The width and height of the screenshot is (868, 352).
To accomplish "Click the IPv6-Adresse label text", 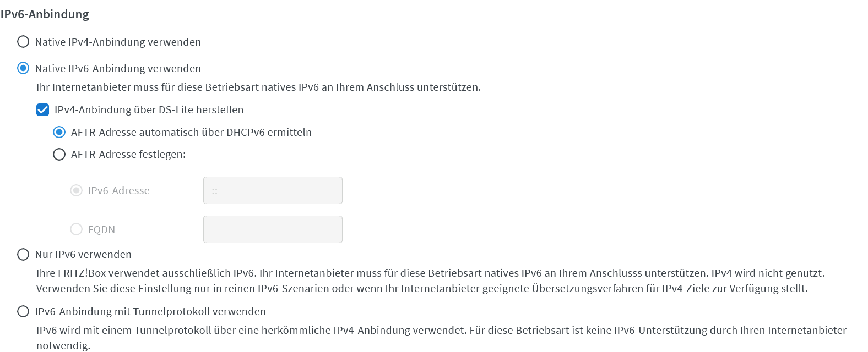I will pos(118,190).
